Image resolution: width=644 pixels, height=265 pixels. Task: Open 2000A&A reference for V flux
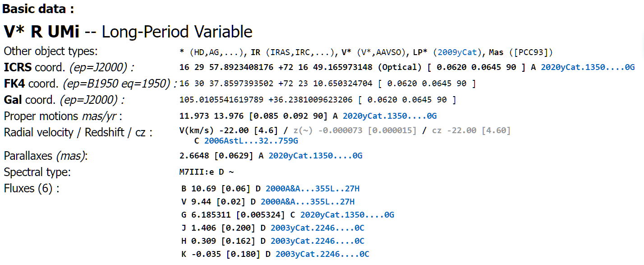[308, 201]
